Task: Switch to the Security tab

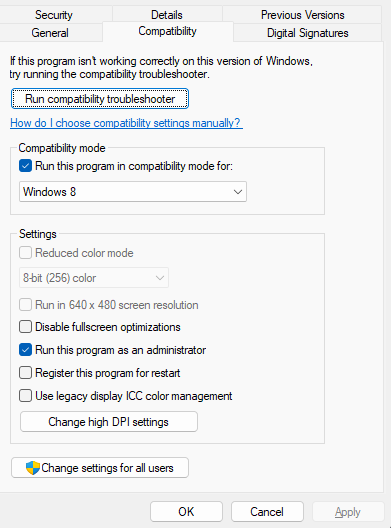Action: pyautogui.click(x=54, y=15)
